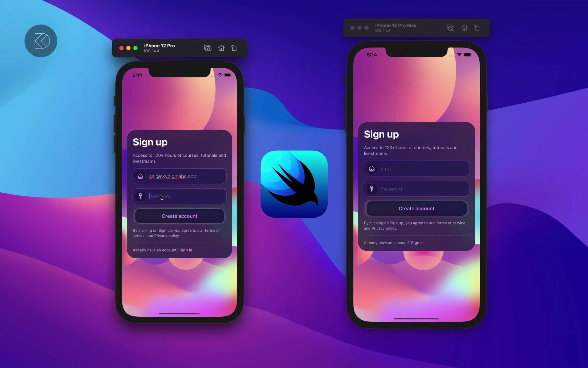This screenshot has width=588, height=368.
Task: Click the screenshot capture icon on iPhone 12 Pro
Action: click(208, 48)
